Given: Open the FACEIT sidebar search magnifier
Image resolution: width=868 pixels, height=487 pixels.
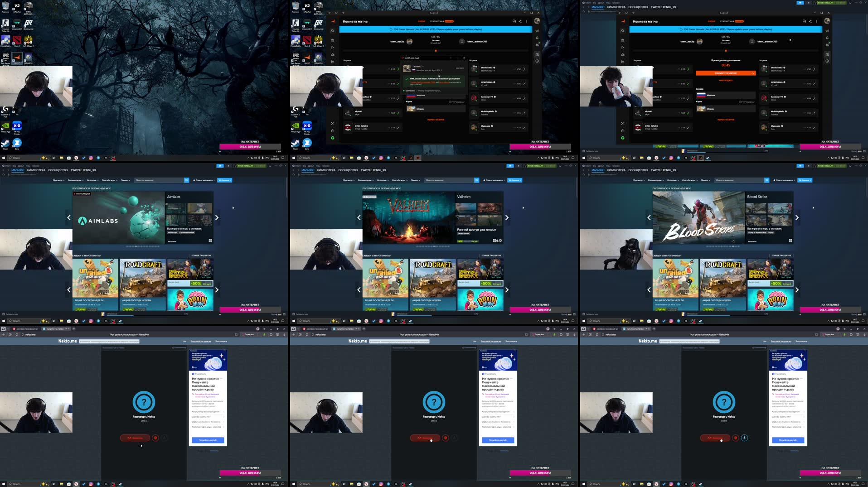Looking at the screenshot, I should tap(622, 30).
